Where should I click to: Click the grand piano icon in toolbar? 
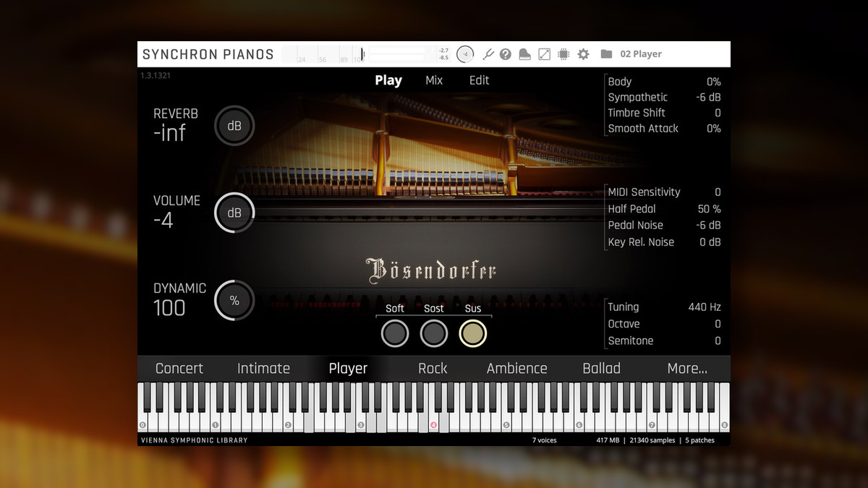[524, 54]
